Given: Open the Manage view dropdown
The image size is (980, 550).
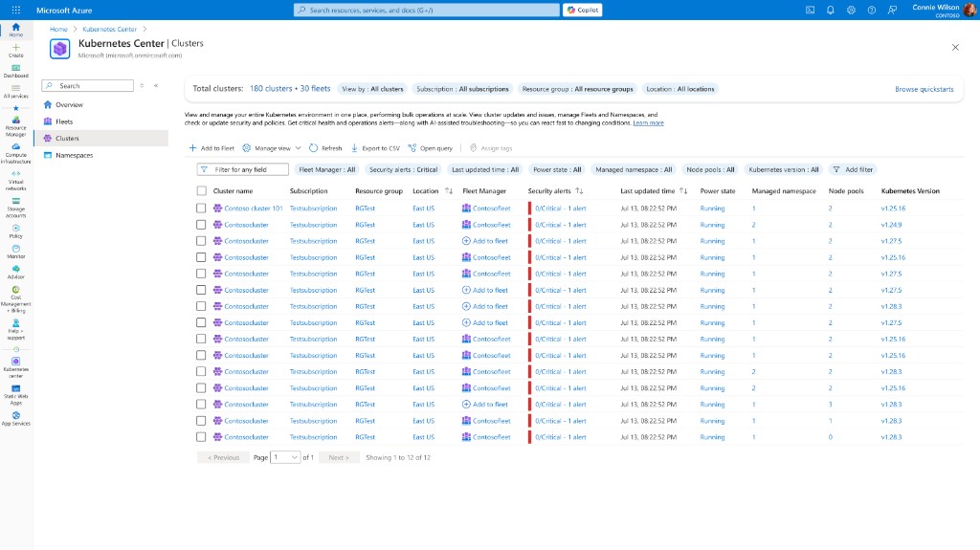Looking at the screenshot, I should [272, 148].
